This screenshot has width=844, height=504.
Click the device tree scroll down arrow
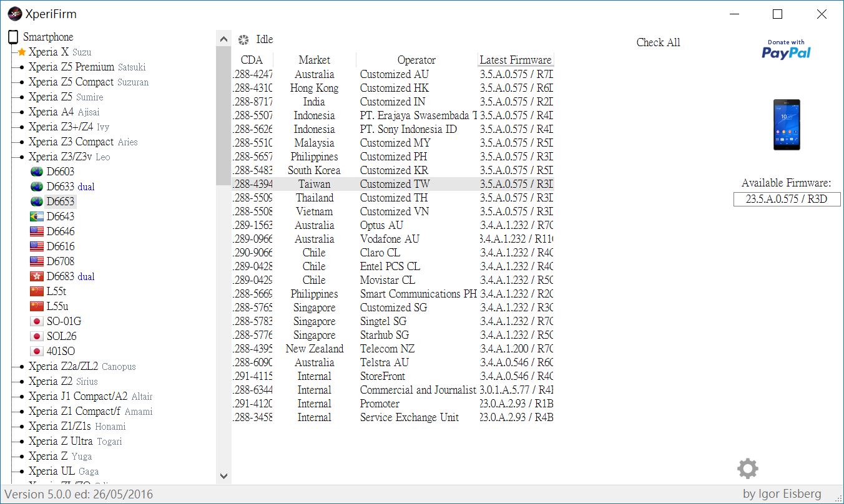coord(223,476)
